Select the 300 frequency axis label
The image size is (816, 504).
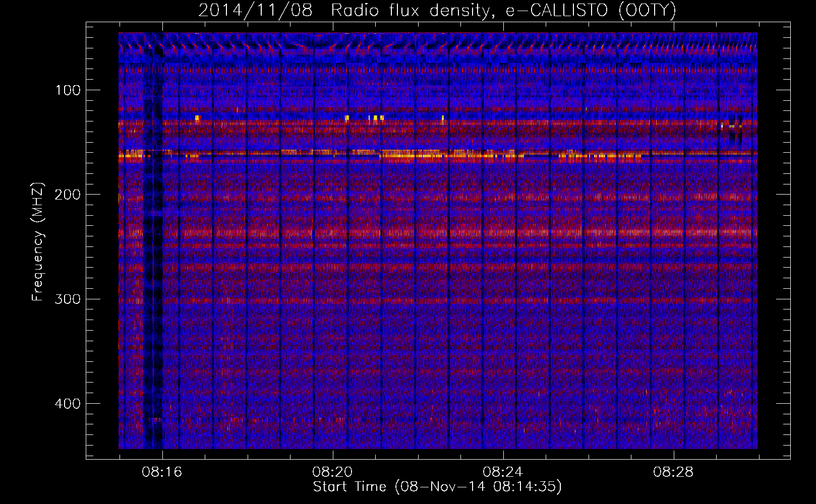(68, 299)
